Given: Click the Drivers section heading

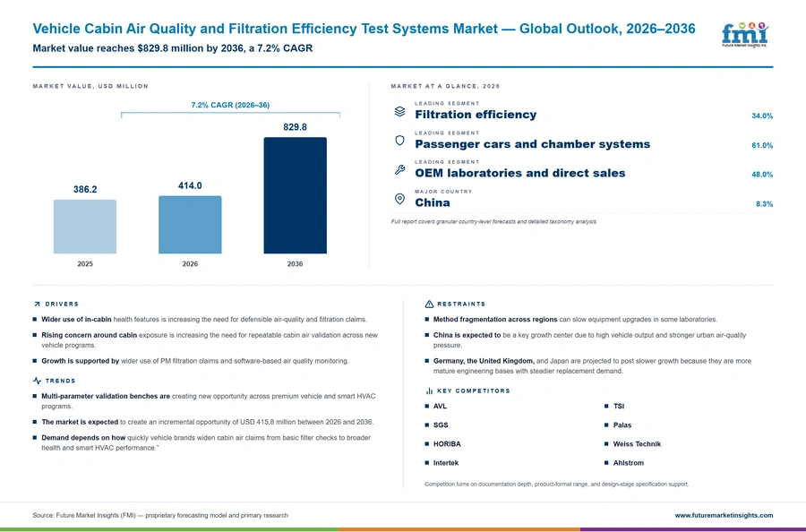Looking at the screenshot, I should pos(62,305).
